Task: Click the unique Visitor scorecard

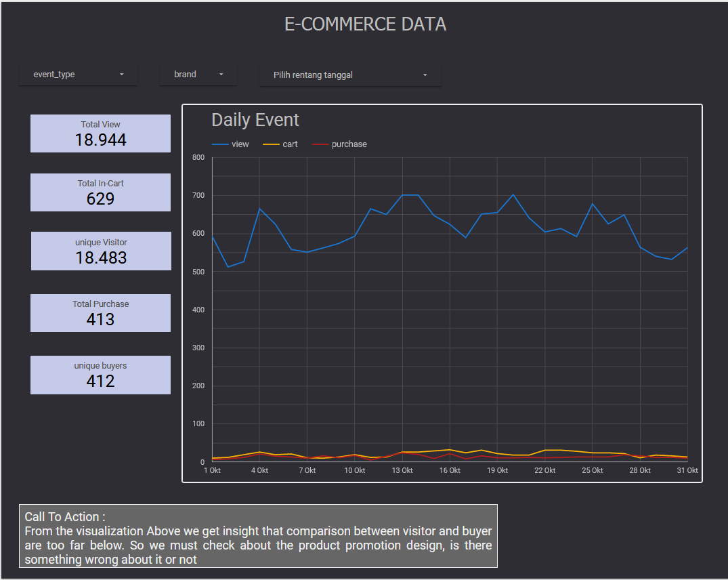Action: coord(100,251)
